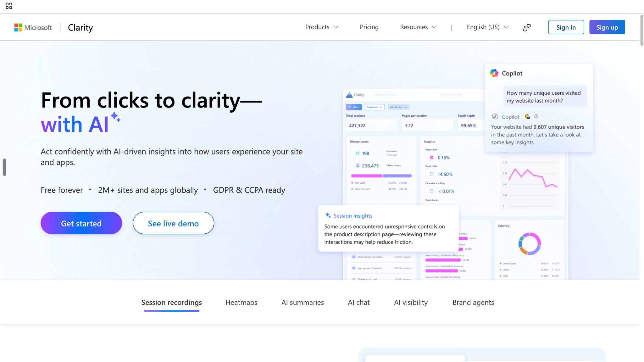Click the Microsoft logo
Image resolution: width=644 pixels, height=362 pixels.
coord(33,27)
